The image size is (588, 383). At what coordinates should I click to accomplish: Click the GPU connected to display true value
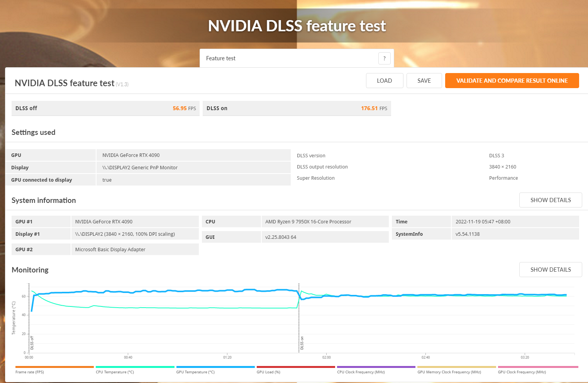(x=107, y=180)
